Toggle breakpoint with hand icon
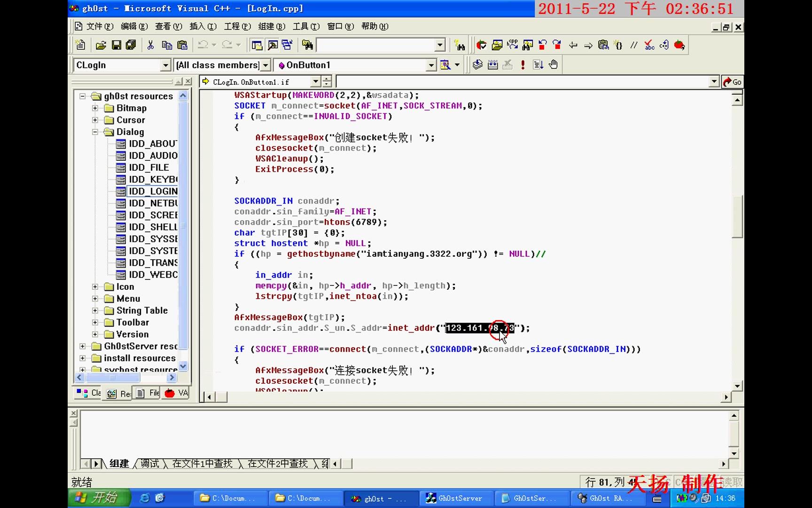 coord(554,65)
